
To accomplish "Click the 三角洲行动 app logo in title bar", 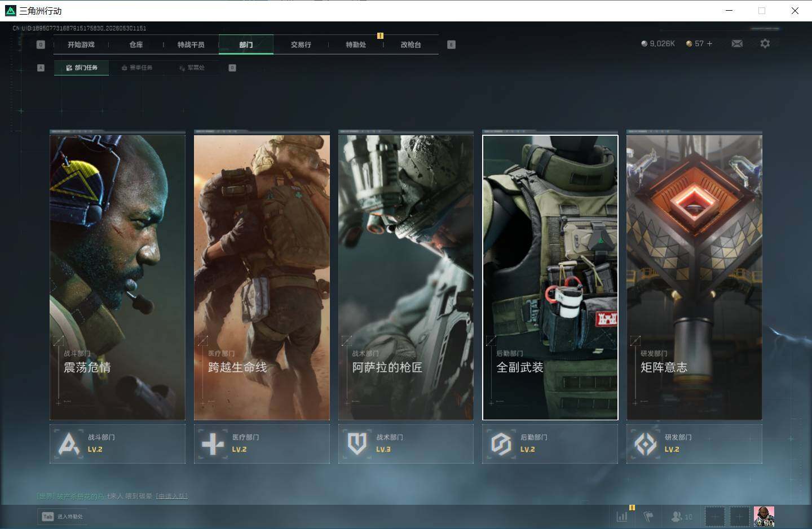I will point(10,11).
